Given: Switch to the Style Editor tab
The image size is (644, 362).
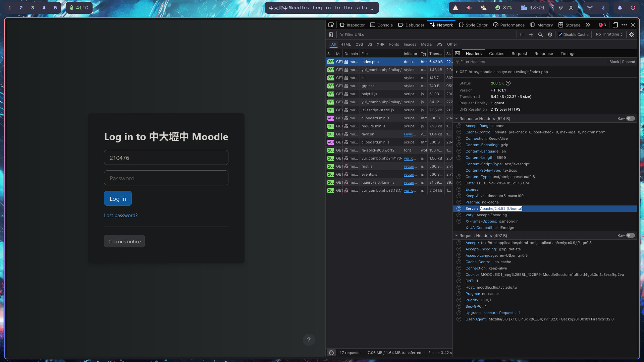Looking at the screenshot, I should pyautogui.click(x=473, y=25).
